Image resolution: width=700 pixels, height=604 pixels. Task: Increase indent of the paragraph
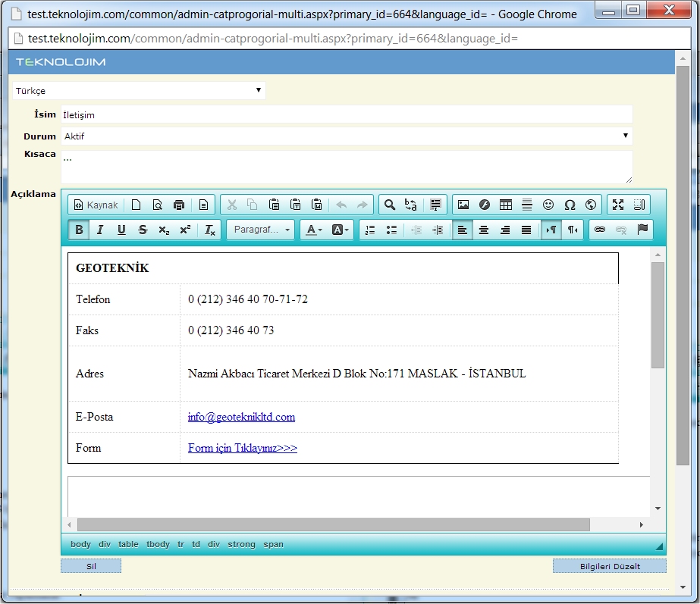tap(438, 230)
